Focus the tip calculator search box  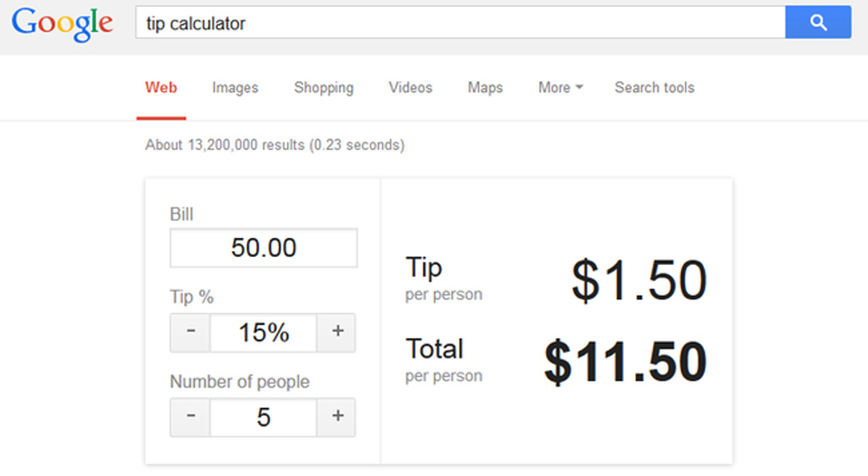click(x=461, y=23)
